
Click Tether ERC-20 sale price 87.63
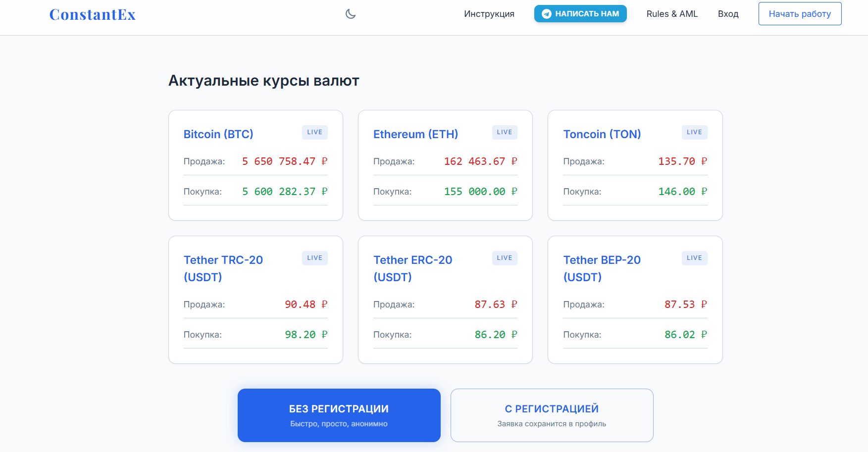pyautogui.click(x=496, y=304)
